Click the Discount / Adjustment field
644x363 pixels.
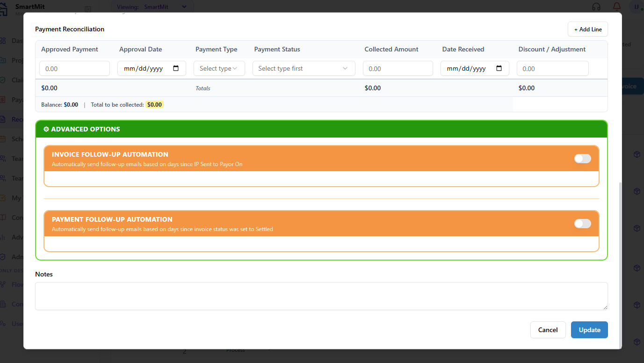pos(553,68)
